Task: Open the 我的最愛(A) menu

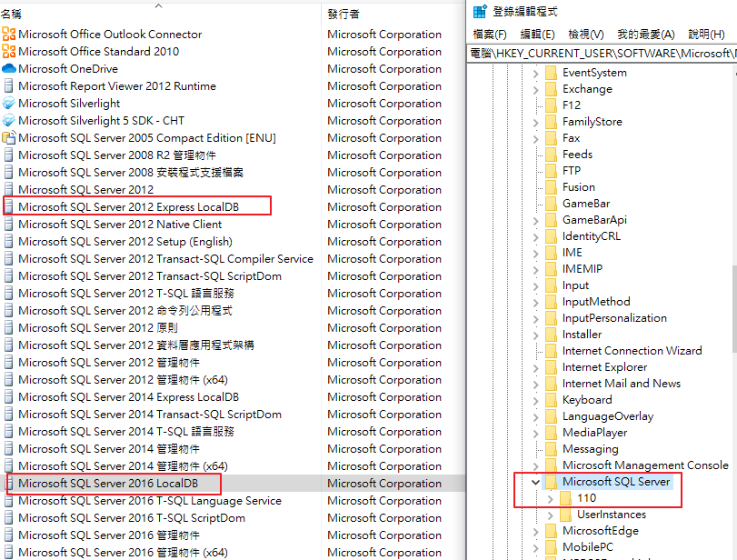Action: pos(646,34)
